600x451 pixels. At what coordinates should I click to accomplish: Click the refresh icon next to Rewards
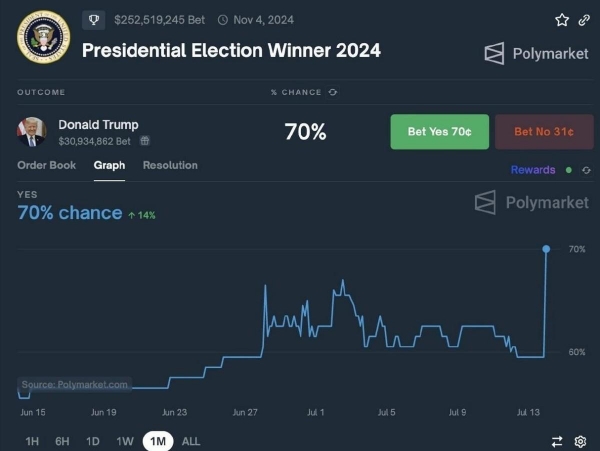pyautogui.click(x=586, y=170)
